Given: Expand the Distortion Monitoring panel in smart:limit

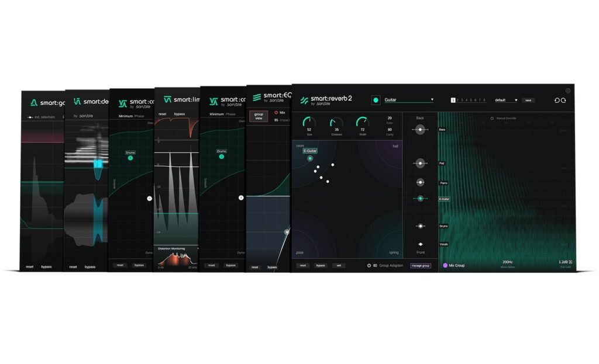Looking at the screenshot, I should pyautogui.click(x=175, y=248).
